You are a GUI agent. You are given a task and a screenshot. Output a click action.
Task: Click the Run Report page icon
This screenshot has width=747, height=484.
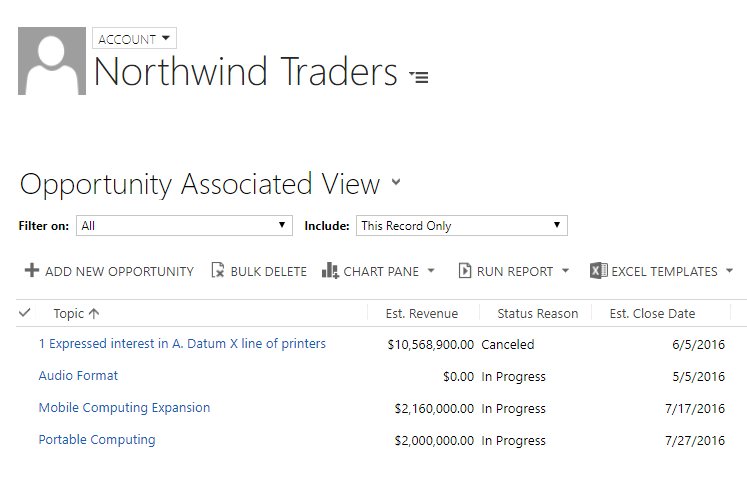[464, 271]
